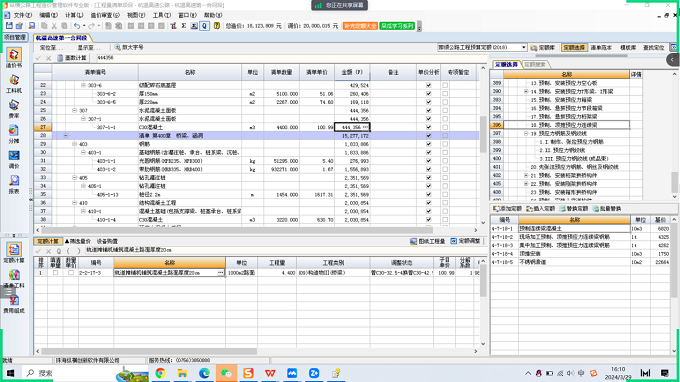The image size is (680, 382).
Task: Toggle 专项暂定 checkbox for row 23
Action: pyautogui.click(x=445, y=94)
